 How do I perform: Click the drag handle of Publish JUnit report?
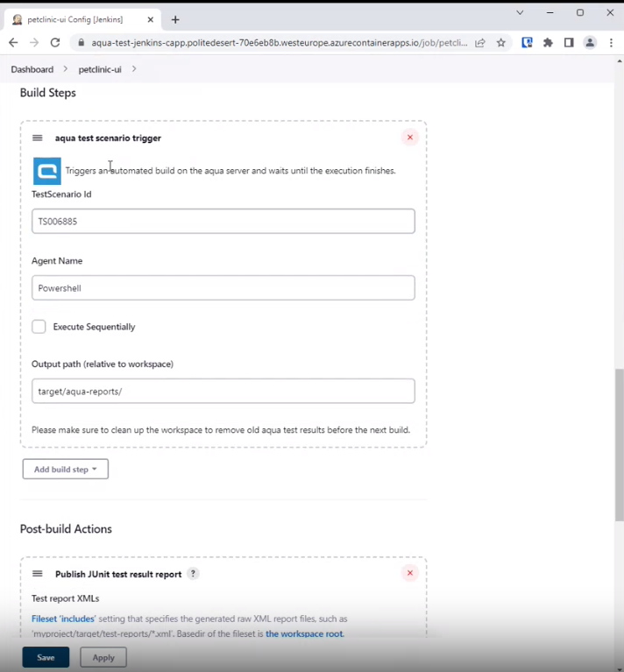(38, 574)
